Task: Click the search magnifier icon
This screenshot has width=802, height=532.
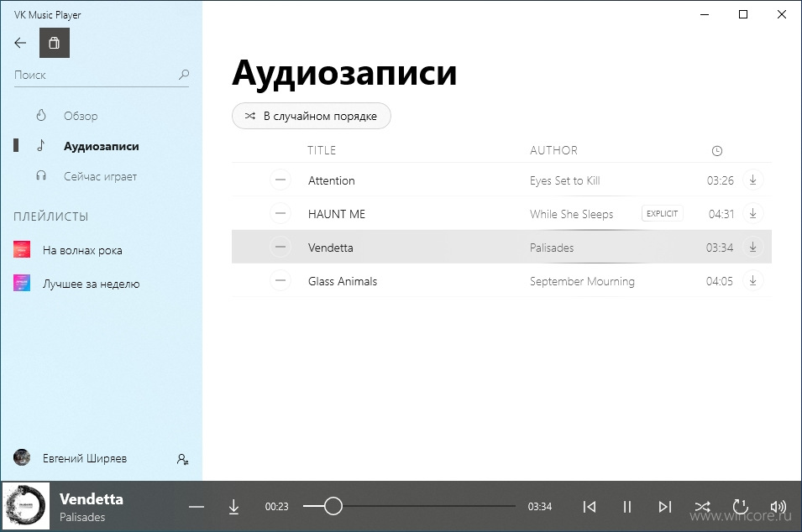Action: [184, 75]
